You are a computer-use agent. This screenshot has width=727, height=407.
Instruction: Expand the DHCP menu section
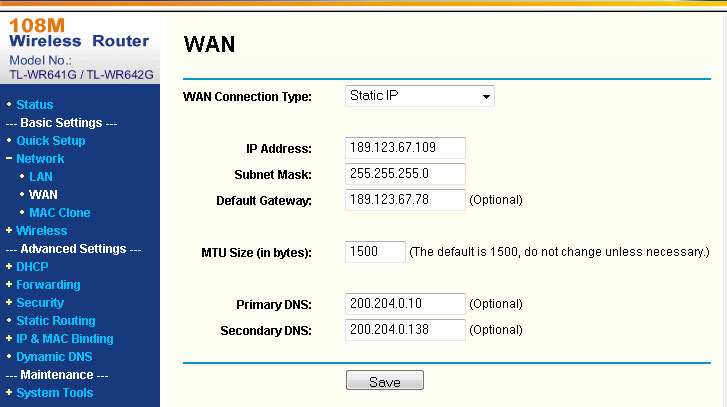(32, 267)
